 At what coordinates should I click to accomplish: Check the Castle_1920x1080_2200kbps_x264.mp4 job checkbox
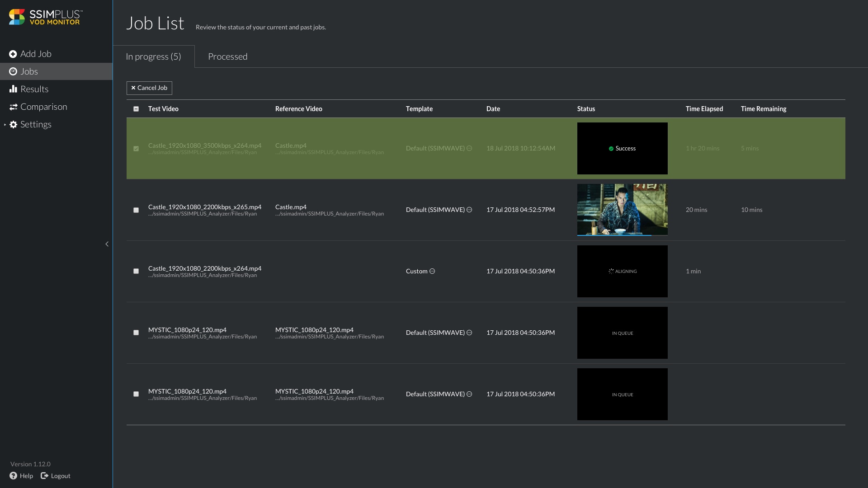pos(136,271)
